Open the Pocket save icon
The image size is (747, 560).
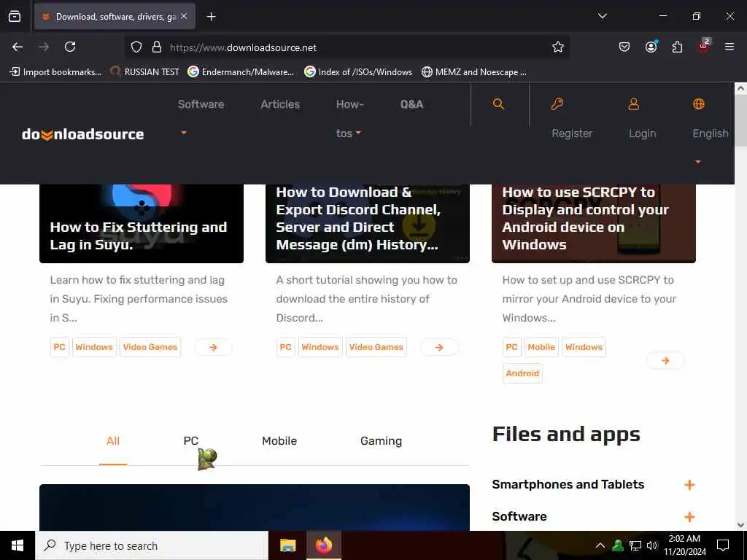pos(624,47)
